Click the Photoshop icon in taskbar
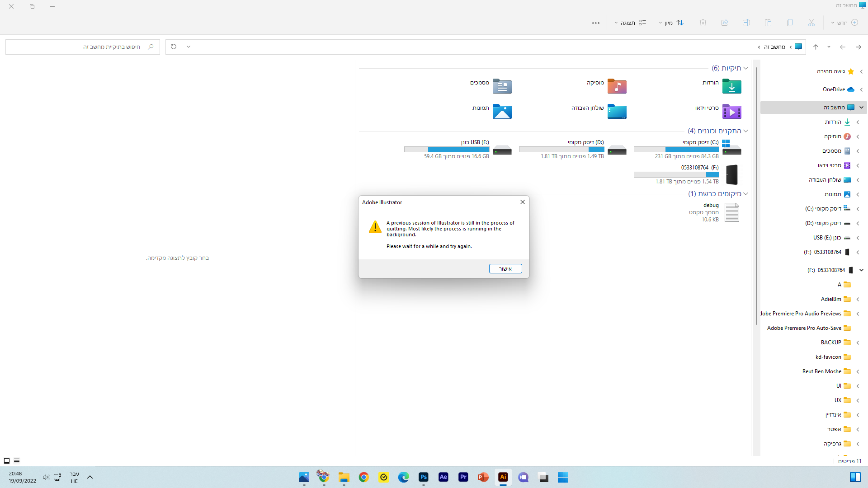 423,477
